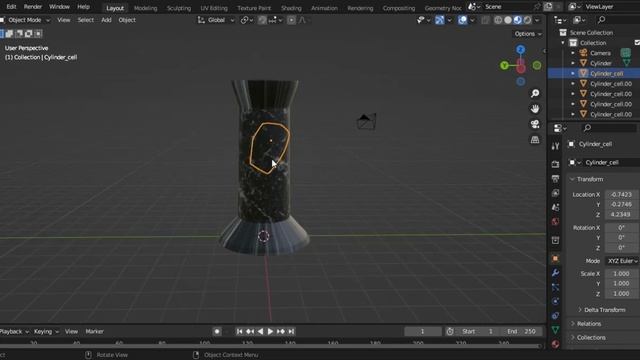The width and height of the screenshot is (640, 360).
Task: Switch to the Modeling workspace tab
Action: pyautogui.click(x=145, y=8)
